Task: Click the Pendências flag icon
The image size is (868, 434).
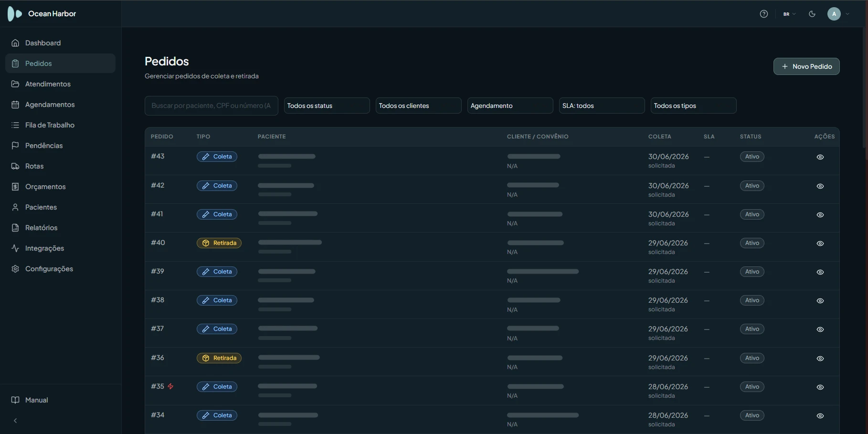Action: [15, 146]
